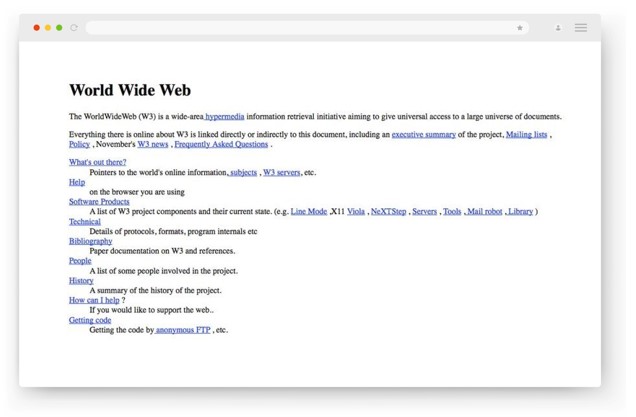Follow the What's out there? link

[97, 162]
